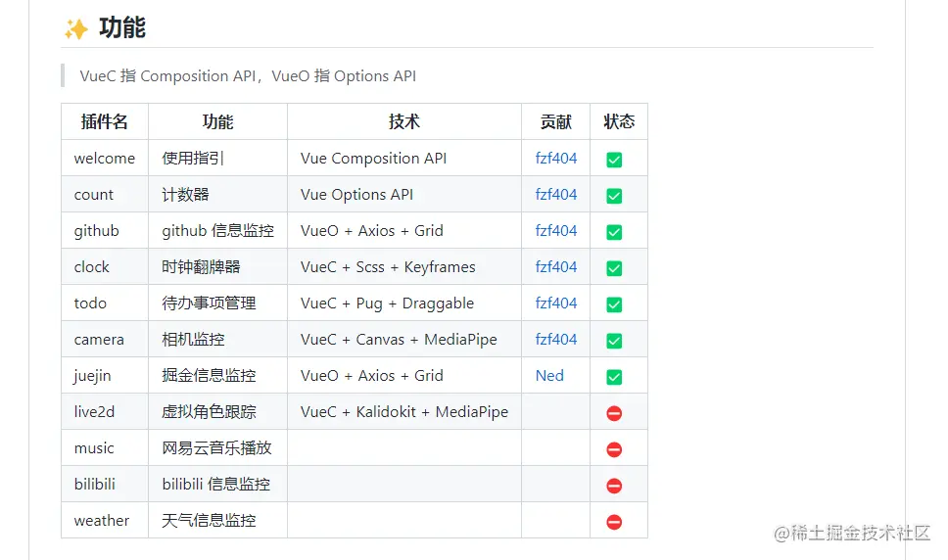Click the 技术 column header
948x560 pixels.
coord(404,121)
